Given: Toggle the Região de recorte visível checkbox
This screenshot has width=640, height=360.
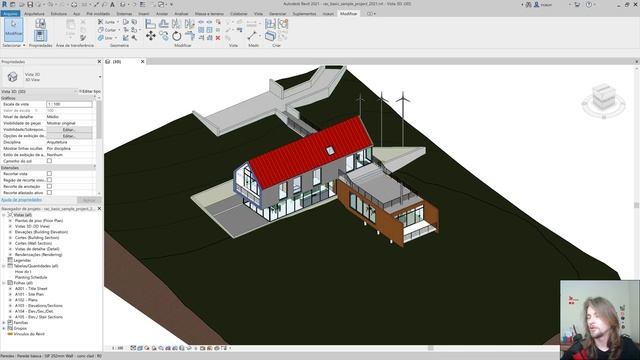Looking at the screenshot, I should 49,180.
